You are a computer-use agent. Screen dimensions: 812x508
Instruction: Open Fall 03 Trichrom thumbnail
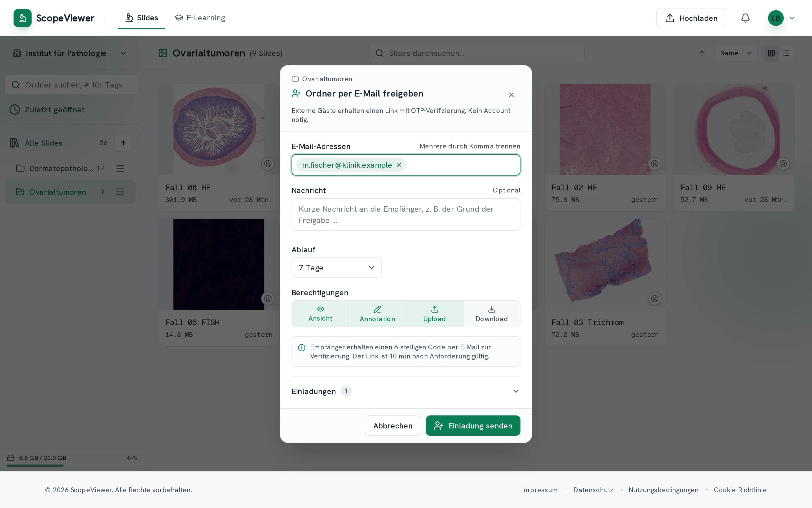point(605,264)
